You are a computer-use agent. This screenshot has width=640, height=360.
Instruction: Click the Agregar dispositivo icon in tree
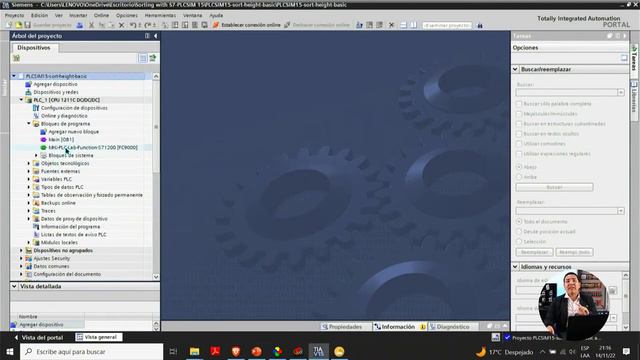click(x=28, y=84)
